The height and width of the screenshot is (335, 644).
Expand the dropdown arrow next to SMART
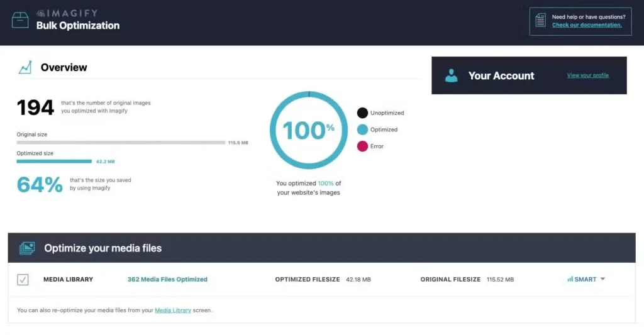click(x=602, y=279)
